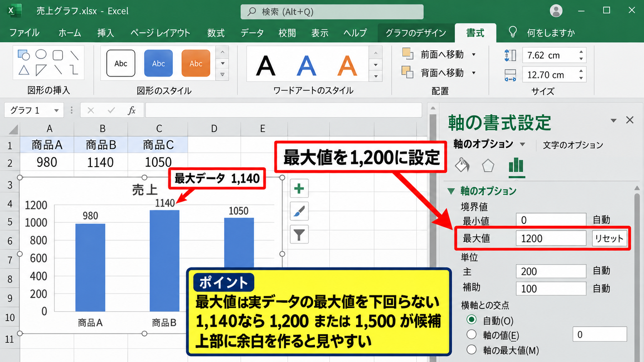Click the search box 検索 (Alt+Q)
This screenshot has width=644, height=362.
pyautogui.click(x=332, y=12)
